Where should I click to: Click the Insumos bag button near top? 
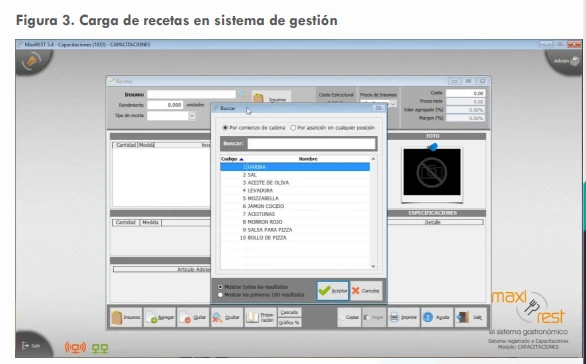271,97
